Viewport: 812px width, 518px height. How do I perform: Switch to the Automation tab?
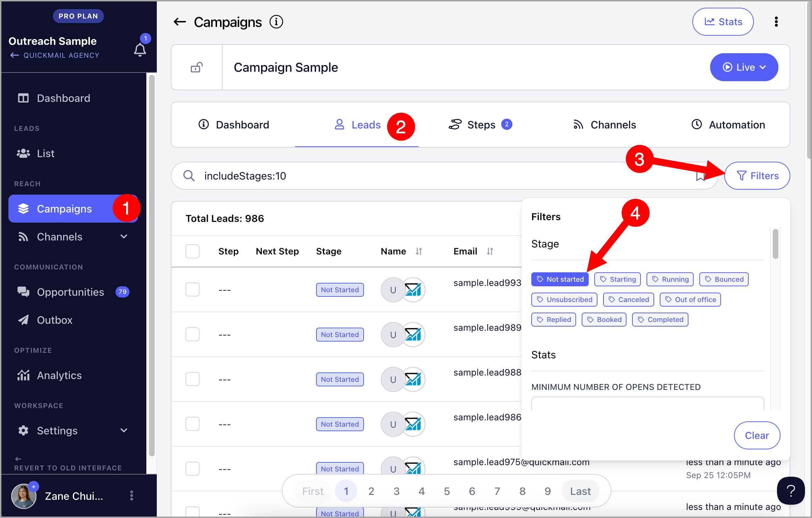[728, 125]
